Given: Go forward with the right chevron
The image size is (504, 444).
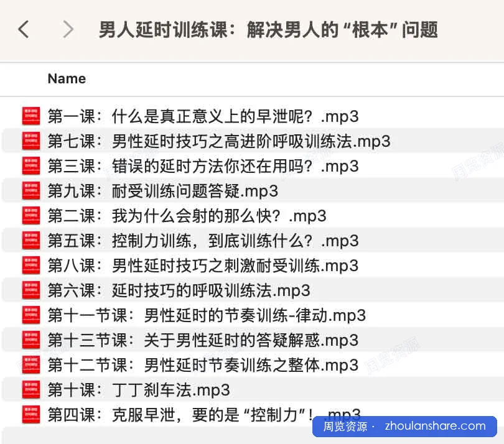Looking at the screenshot, I should pos(68,29).
